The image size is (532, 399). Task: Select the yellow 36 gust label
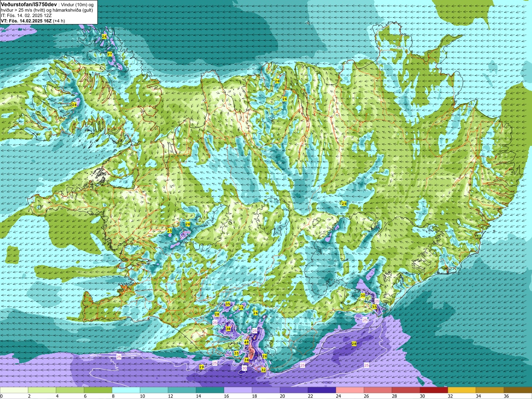246,360
